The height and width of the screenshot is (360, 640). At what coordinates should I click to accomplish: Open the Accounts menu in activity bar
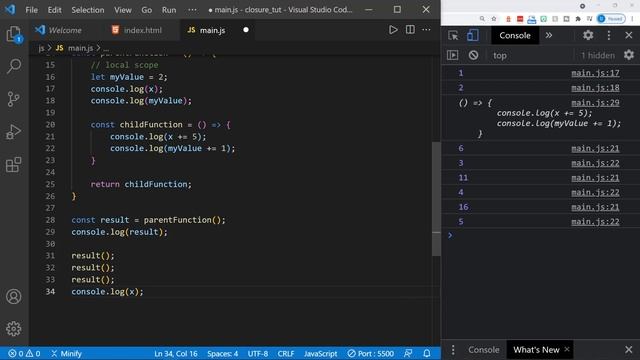tap(14, 296)
